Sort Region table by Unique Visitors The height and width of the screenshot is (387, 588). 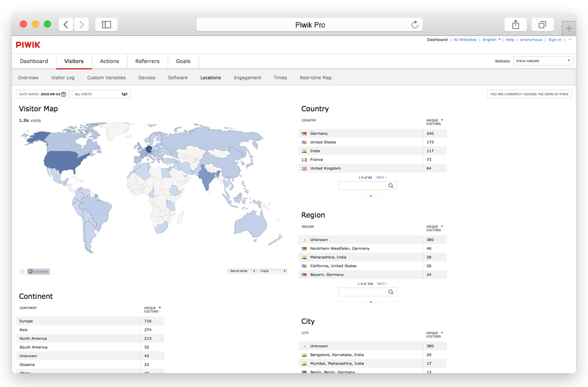tap(434, 228)
